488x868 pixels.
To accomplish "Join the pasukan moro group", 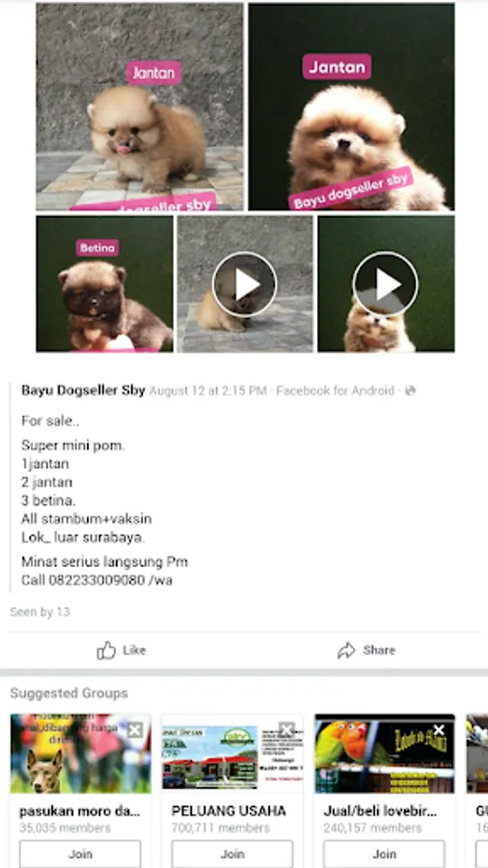I will point(80,854).
